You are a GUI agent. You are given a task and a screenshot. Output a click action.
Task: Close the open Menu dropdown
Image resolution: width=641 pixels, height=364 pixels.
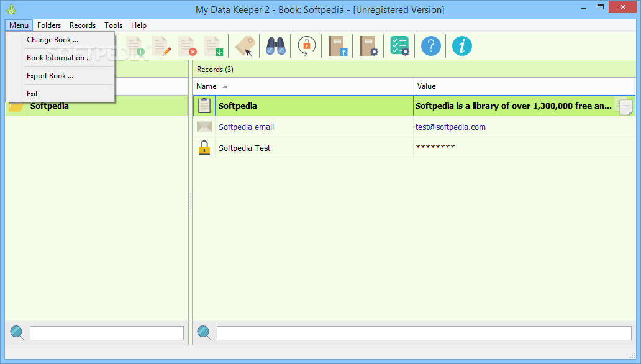19,25
